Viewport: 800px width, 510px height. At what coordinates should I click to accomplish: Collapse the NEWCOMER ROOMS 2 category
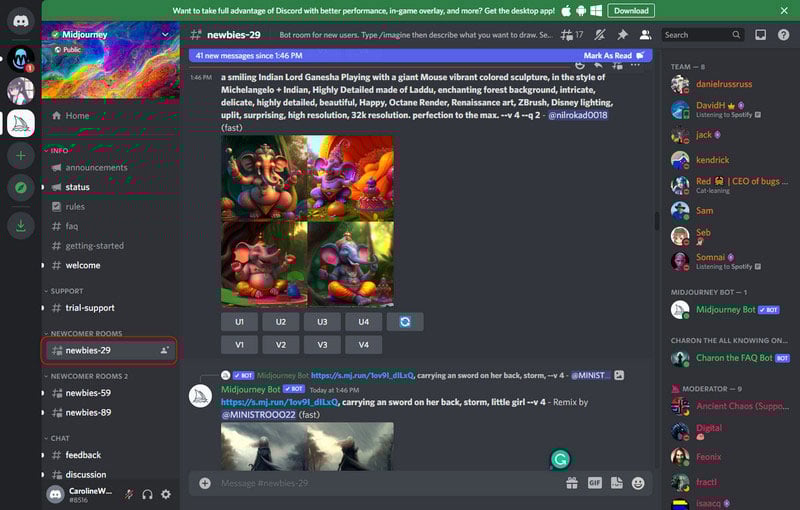pyautogui.click(x=85, y=376)
